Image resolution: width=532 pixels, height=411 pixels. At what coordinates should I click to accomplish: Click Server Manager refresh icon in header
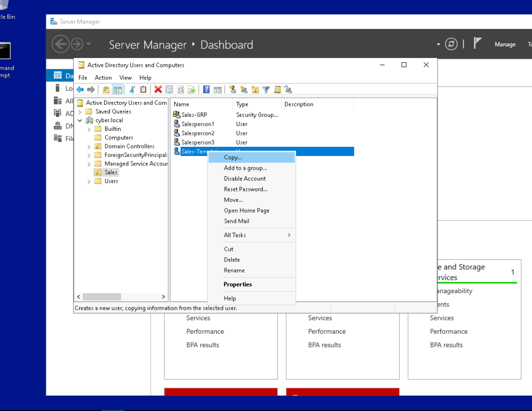[451, 44]
